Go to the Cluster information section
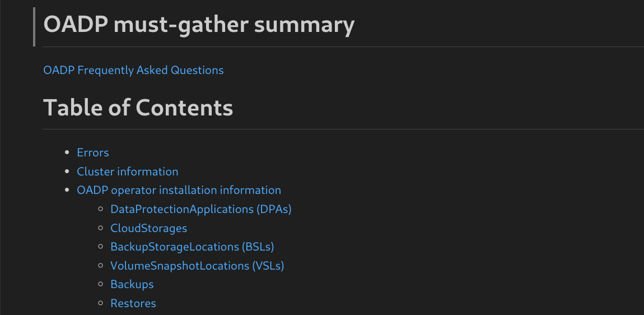 pyautogui.click(x=128, y=172)
